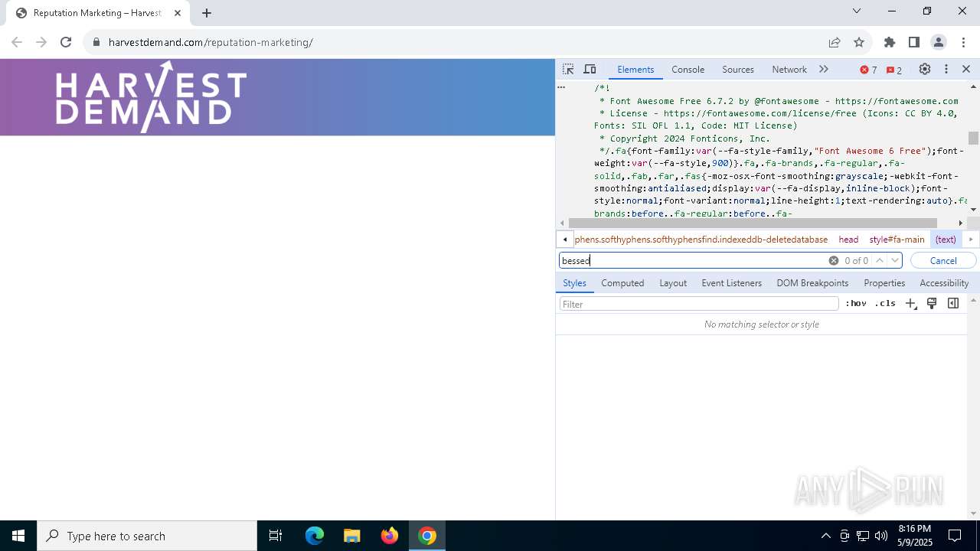Screen dimensions: 980x551
Task: Switch to the Elements tab
Action: [635, 69]
